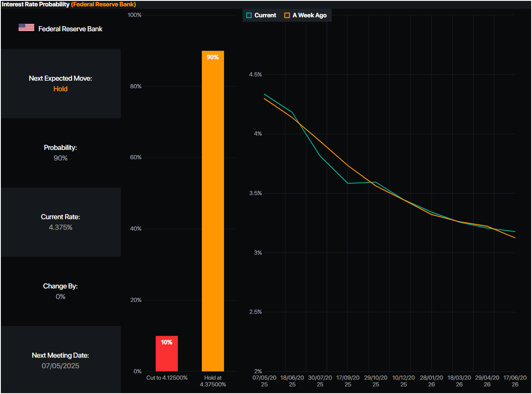This screenshot has width=532, height=394.
Task: Click the 4.5% y-axis label
Action: point(255,74)
